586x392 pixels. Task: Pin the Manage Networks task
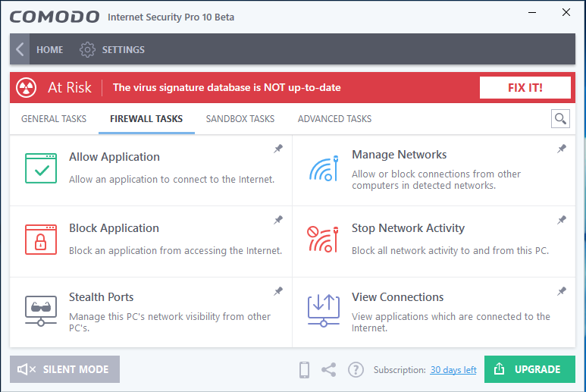[562, 149]
